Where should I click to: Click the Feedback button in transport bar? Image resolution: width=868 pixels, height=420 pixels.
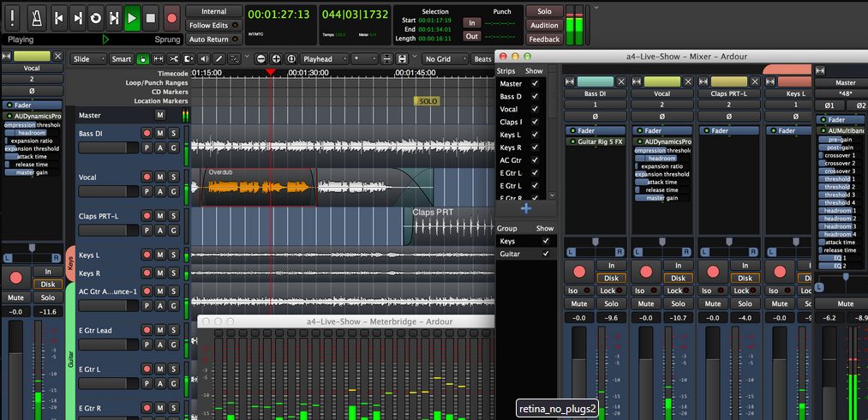(x=544, y=39)
